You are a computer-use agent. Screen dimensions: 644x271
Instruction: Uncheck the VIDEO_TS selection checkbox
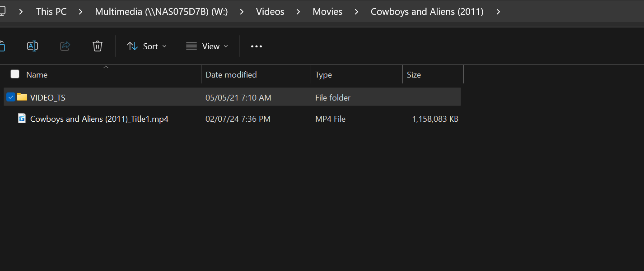click(x=10, y=96)
